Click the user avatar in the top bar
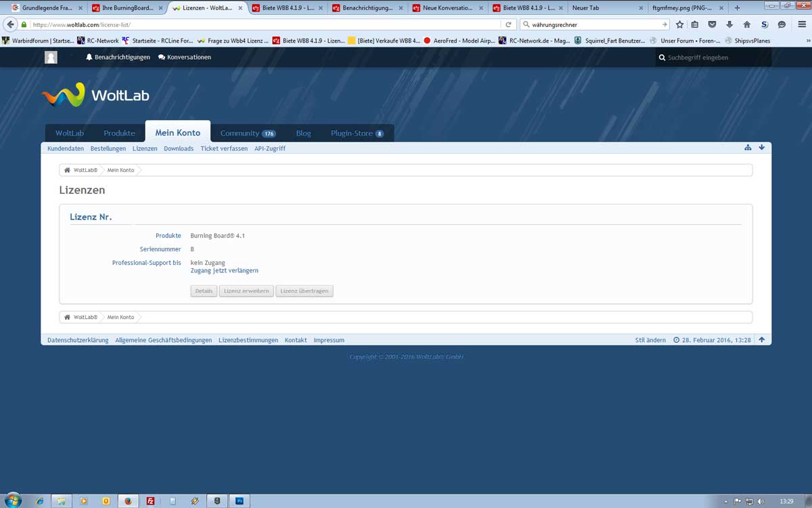812x508 pixels. pyautogui.click(x=51, y=58)
